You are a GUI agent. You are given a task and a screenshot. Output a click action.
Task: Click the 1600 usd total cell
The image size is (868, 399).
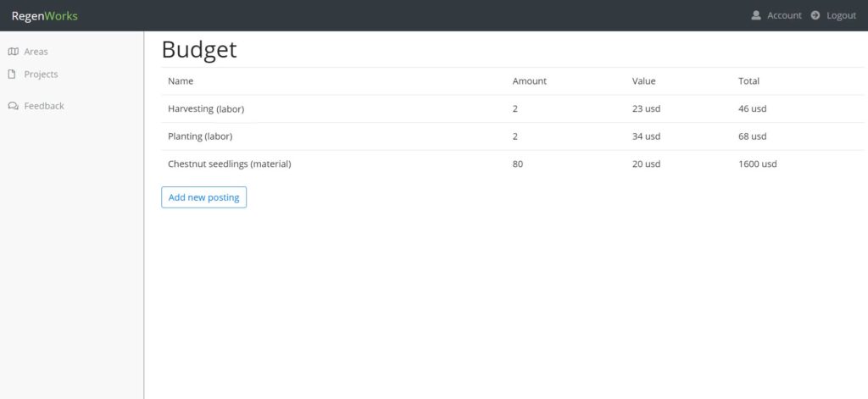757,163
